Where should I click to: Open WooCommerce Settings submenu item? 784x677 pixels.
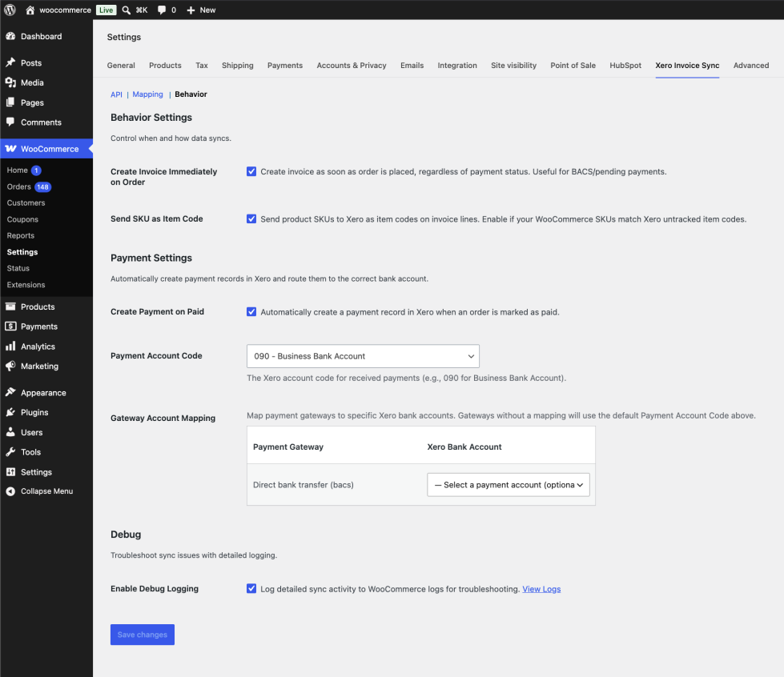(x=22, y=252)
